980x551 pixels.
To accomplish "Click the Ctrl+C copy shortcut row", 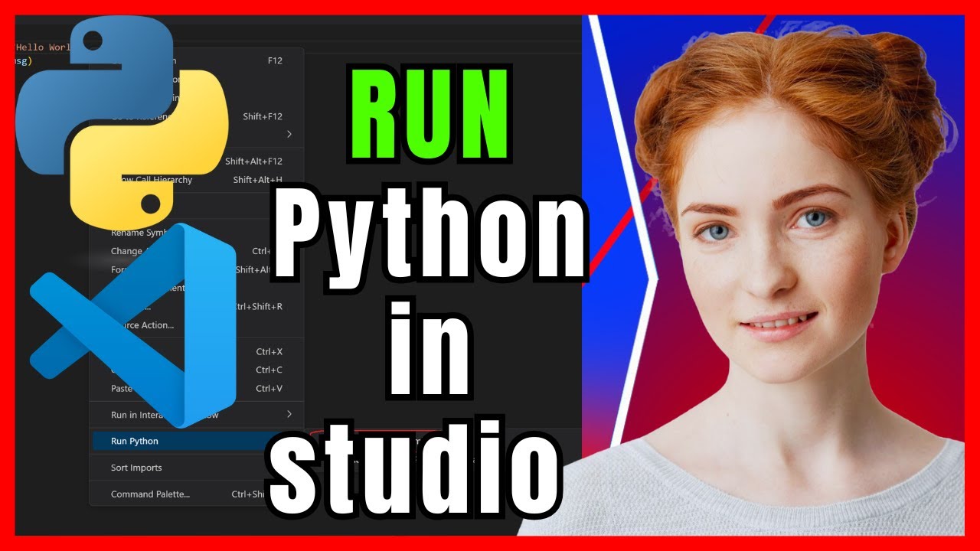I will point(198,370).
